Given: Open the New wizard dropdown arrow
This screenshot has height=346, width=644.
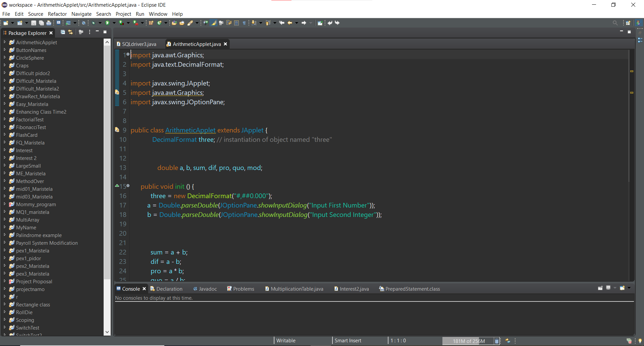Looking at the screenshot, I should point(12,23).
